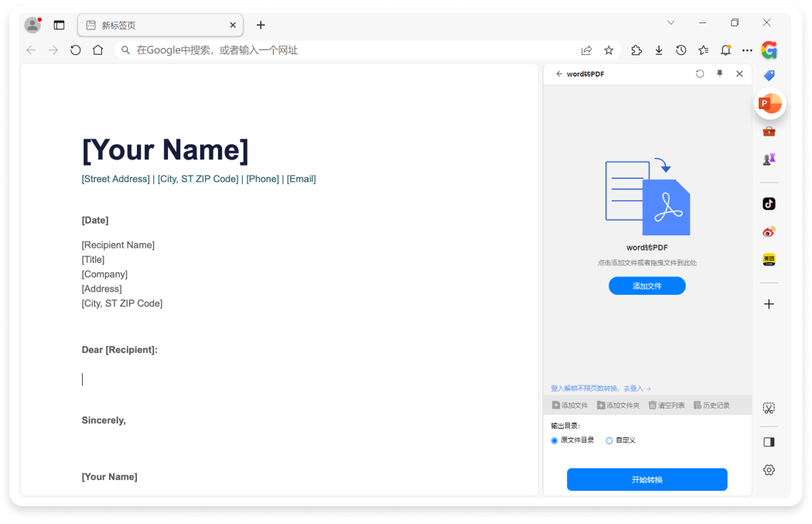Click the browser extensions puzzle icon

tap(636, 50)
